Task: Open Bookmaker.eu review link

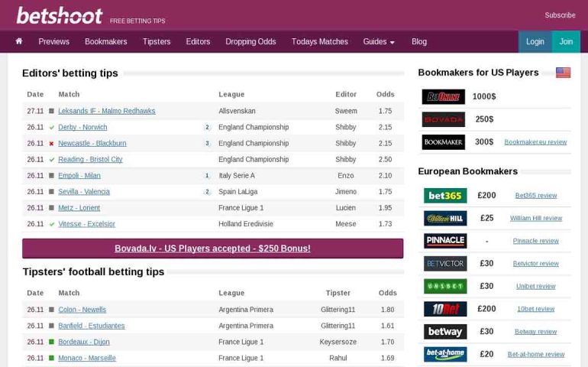Action: click(x=535, y=142)
